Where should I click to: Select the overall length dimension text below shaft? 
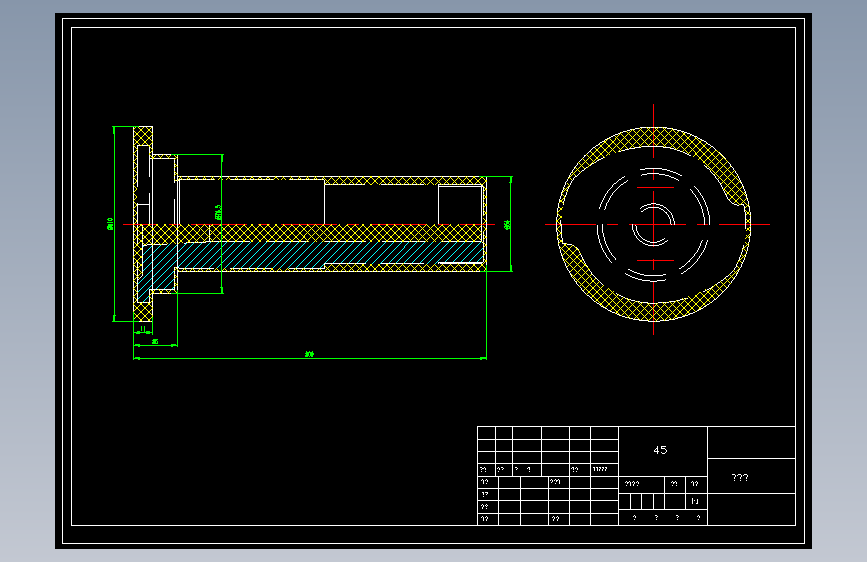coord(309,354)
